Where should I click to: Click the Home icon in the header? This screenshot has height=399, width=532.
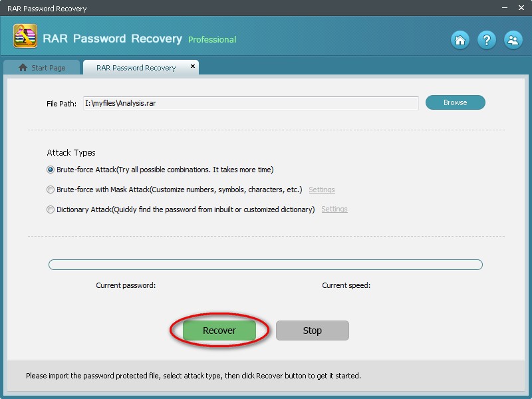pos(460,40)
